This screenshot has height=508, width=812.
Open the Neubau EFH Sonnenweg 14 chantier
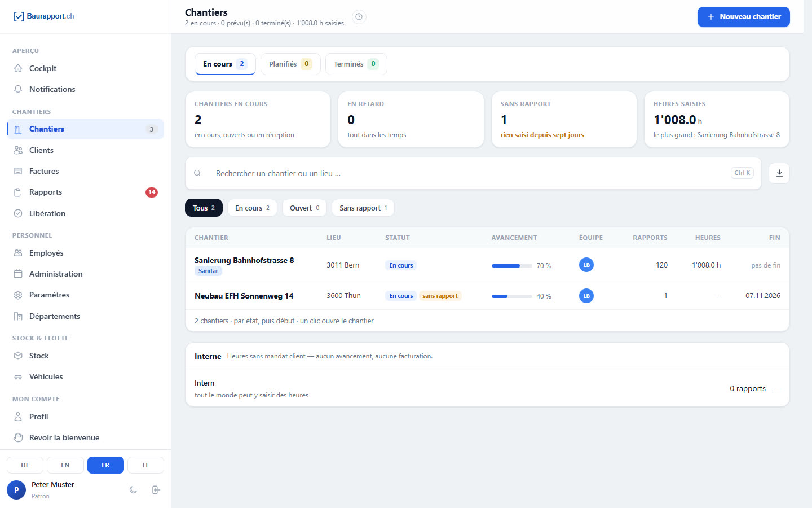pos(487,296)
